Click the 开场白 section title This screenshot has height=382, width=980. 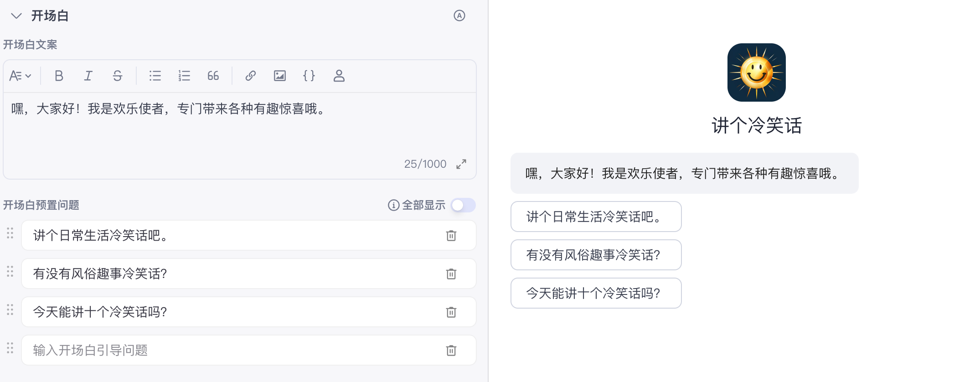pos(50,16)
